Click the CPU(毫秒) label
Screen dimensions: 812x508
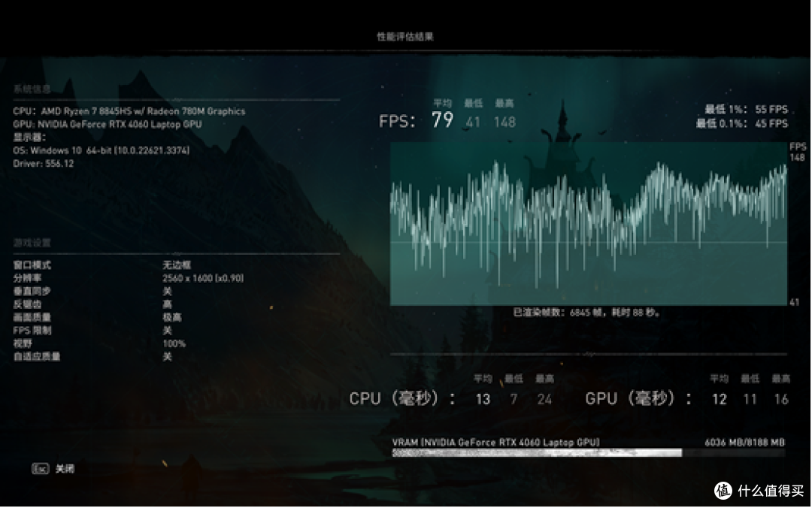[401, 399]
